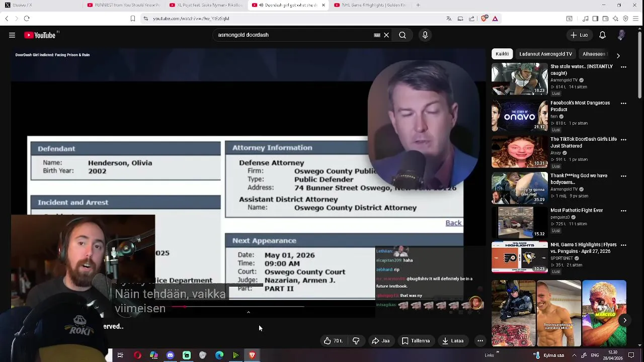Open the MARCELO Shorts thumbnail
Screen dimensions: 644x362
point(604,314)
